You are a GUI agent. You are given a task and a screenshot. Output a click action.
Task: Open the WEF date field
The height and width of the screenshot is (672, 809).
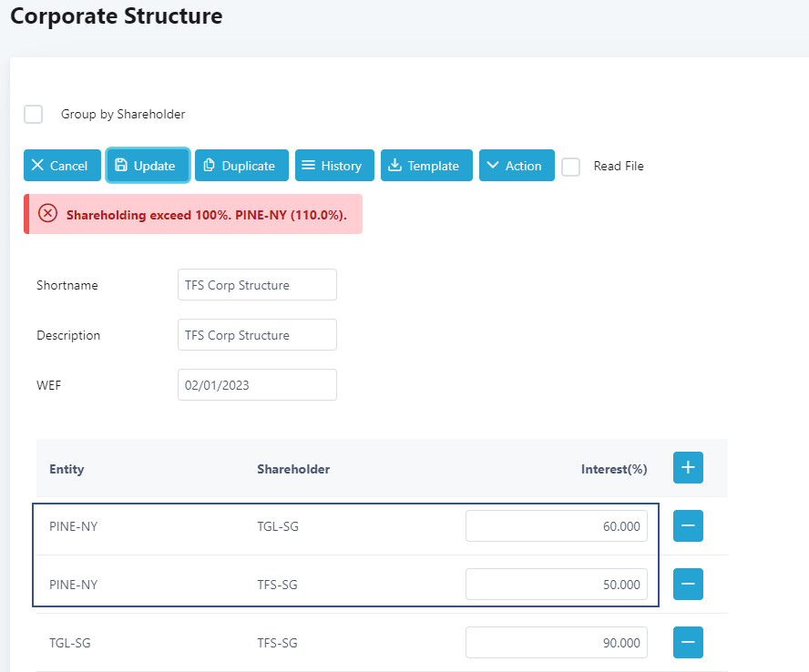click(x=257, y=385)
